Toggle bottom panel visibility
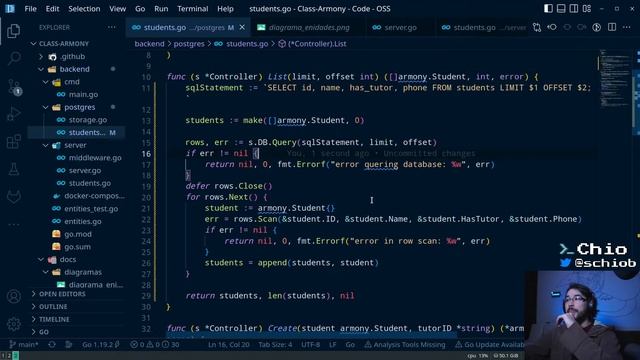The image size is (640, 360). [x=561, y=9]
